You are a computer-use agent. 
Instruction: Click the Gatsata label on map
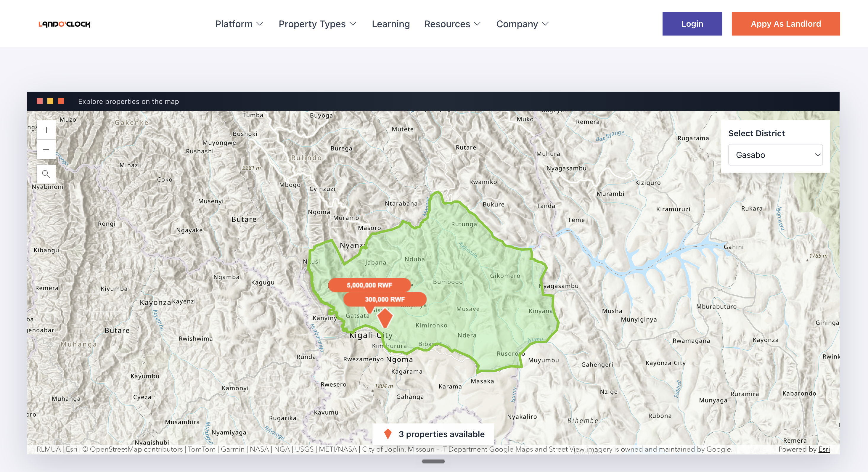point(358,316)
